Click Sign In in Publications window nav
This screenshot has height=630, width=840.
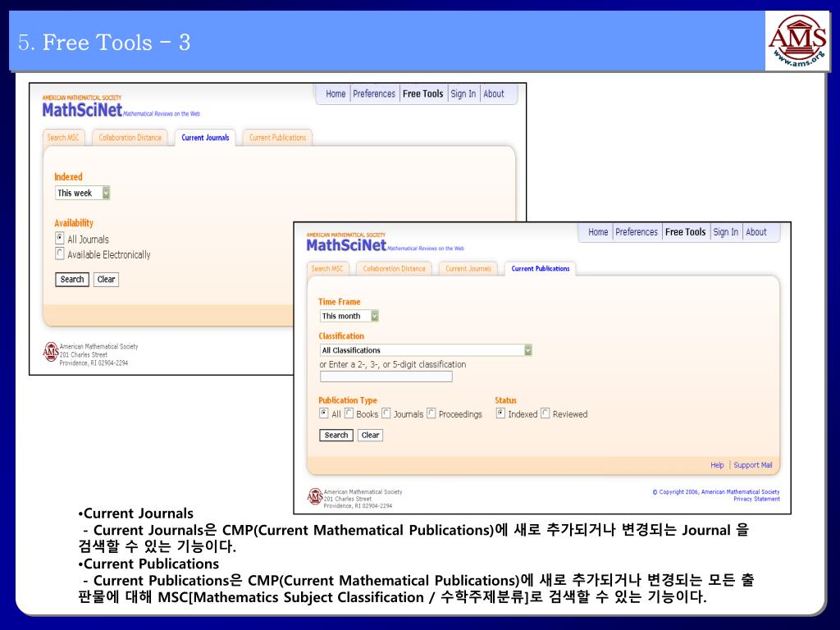coord(726,232)
